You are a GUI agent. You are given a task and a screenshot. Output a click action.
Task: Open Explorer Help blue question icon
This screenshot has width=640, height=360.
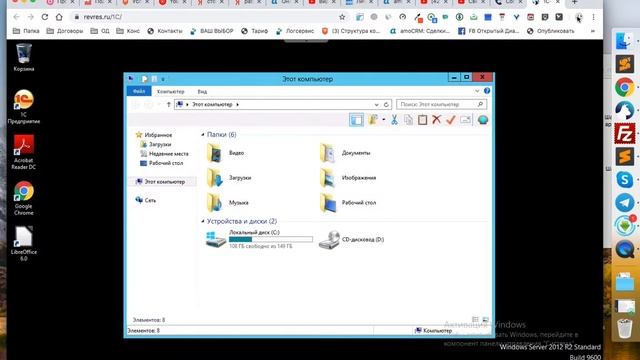tap(487, 91)
